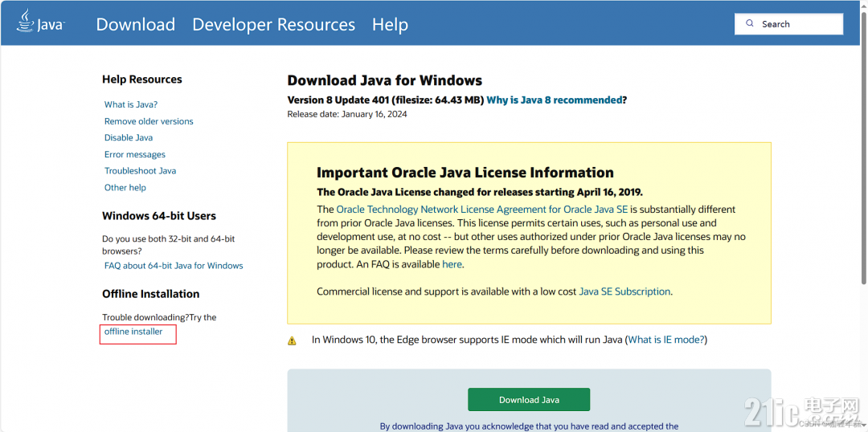
Task: Open the 'Troubleshoot Java' link
Action: point(140,171)
